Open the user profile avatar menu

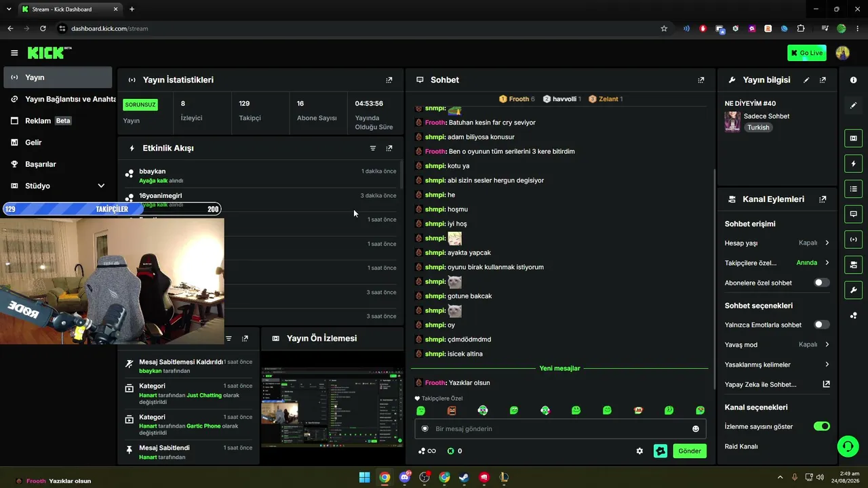pyautogui.click(x=842, y=53)
